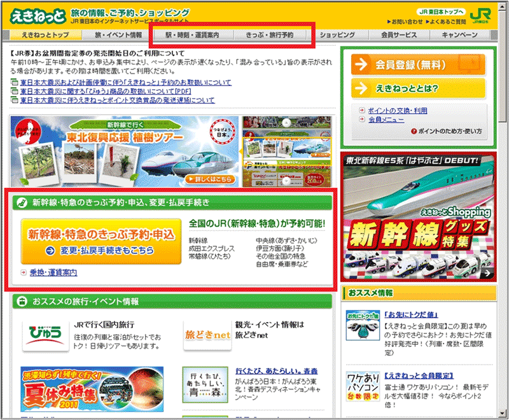509x420 pixels.
Task: Click icon in おススメの旅行・イベント情報 header
Action: (22, 302)
